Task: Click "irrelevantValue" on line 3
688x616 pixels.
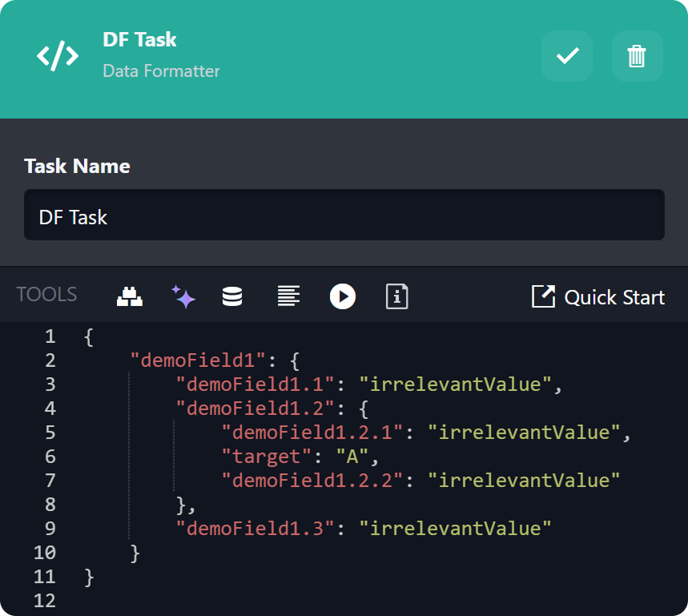Action: pyautogui.click(x=455, y=384)
